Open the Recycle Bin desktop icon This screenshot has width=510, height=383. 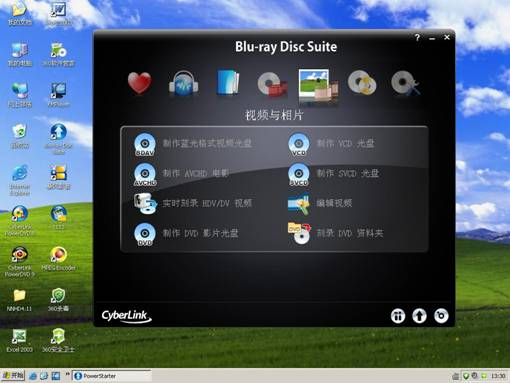(20, 136)
